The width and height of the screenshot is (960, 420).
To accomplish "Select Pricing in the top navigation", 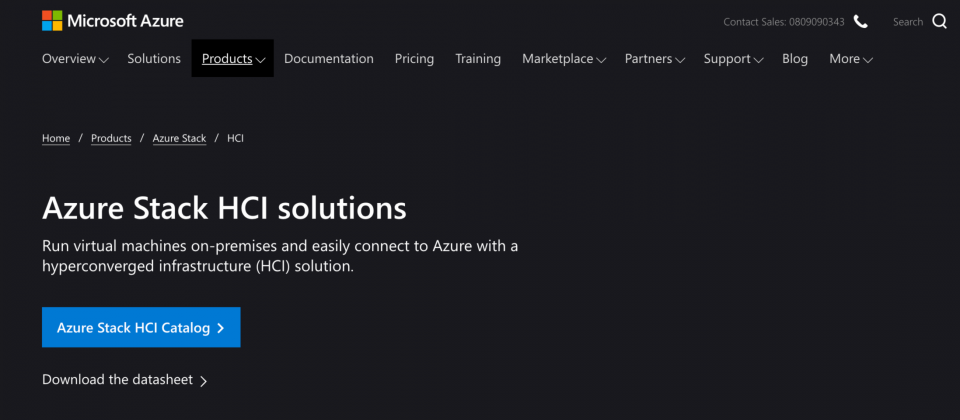I will point(414,59).
